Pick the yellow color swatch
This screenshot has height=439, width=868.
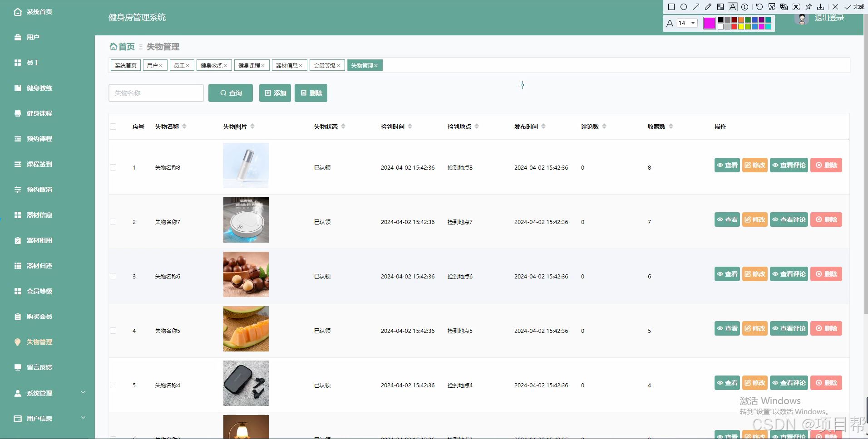(x=741, y=26)
